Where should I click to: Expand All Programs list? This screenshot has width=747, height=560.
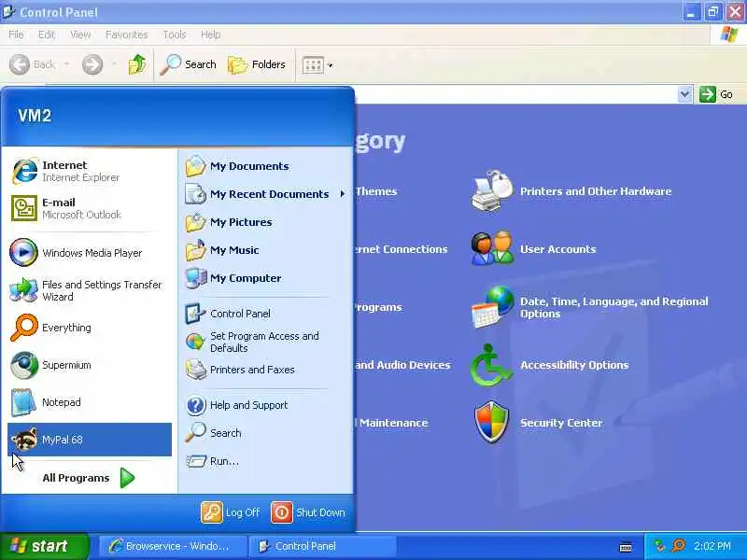click(x=89, y=478)
